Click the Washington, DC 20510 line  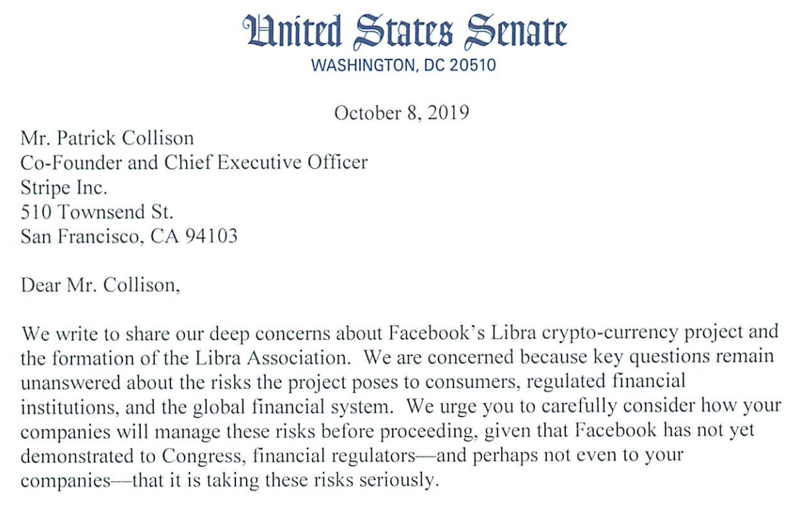404,66
